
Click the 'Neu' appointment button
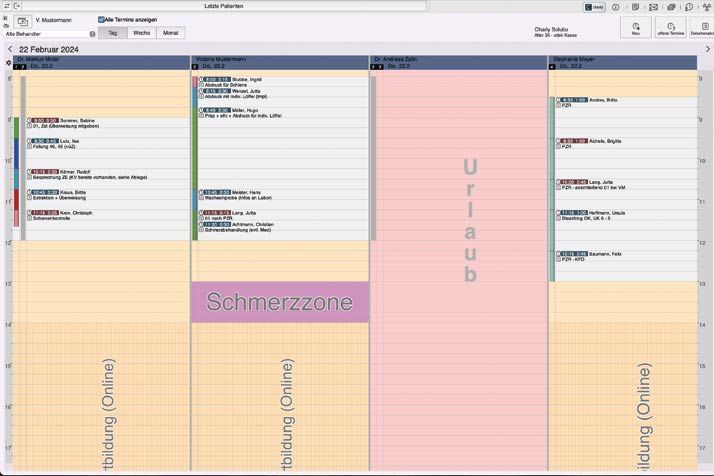636,28
